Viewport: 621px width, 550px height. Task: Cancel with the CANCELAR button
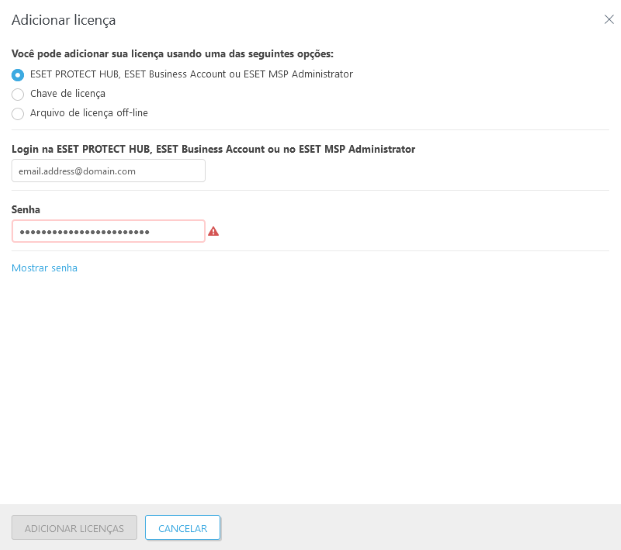coord(183,528)
